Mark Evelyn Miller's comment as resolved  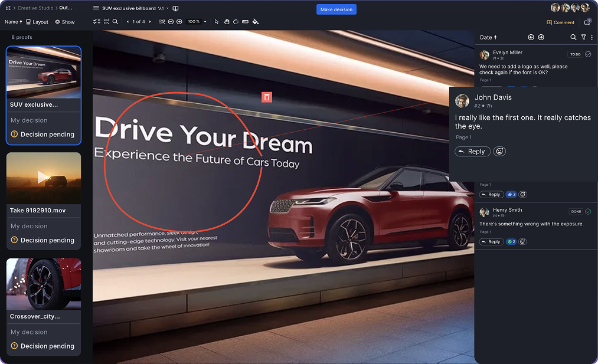[x=587, y=54]
